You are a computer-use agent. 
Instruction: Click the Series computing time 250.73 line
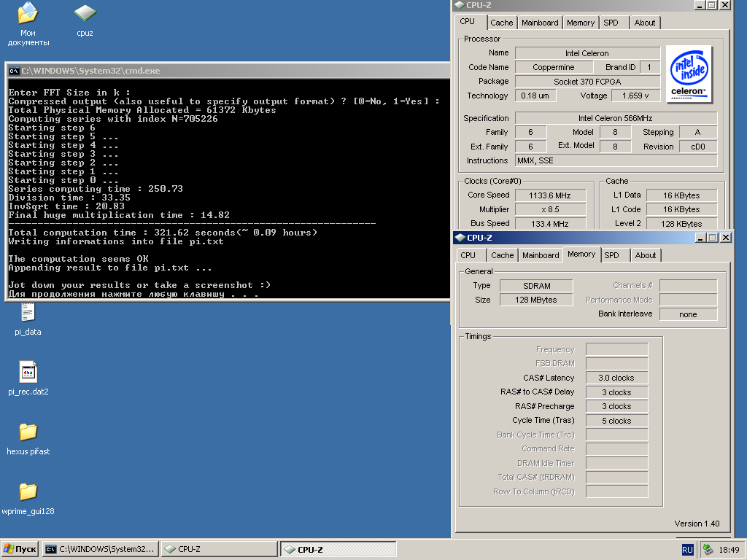(x=96, y=189)
